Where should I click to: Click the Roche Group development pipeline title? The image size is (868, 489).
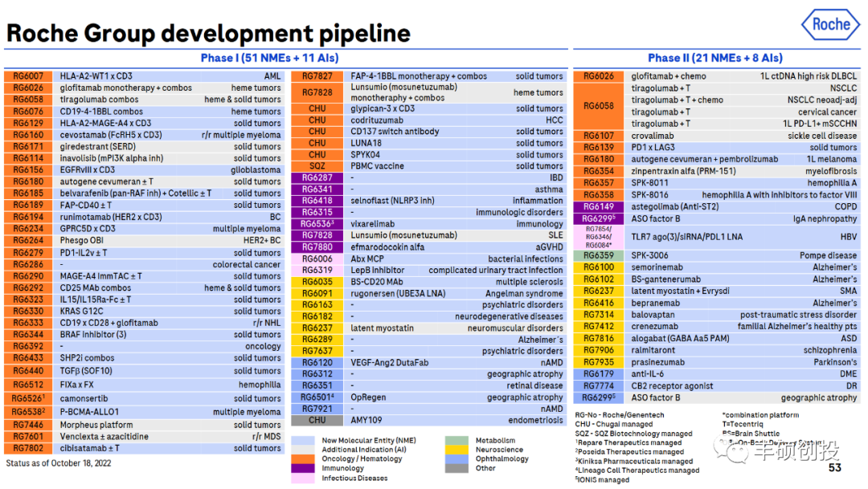(208, 33)
